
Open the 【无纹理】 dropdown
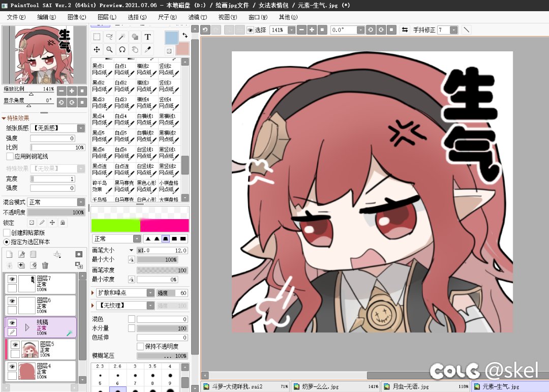(150, 306)
